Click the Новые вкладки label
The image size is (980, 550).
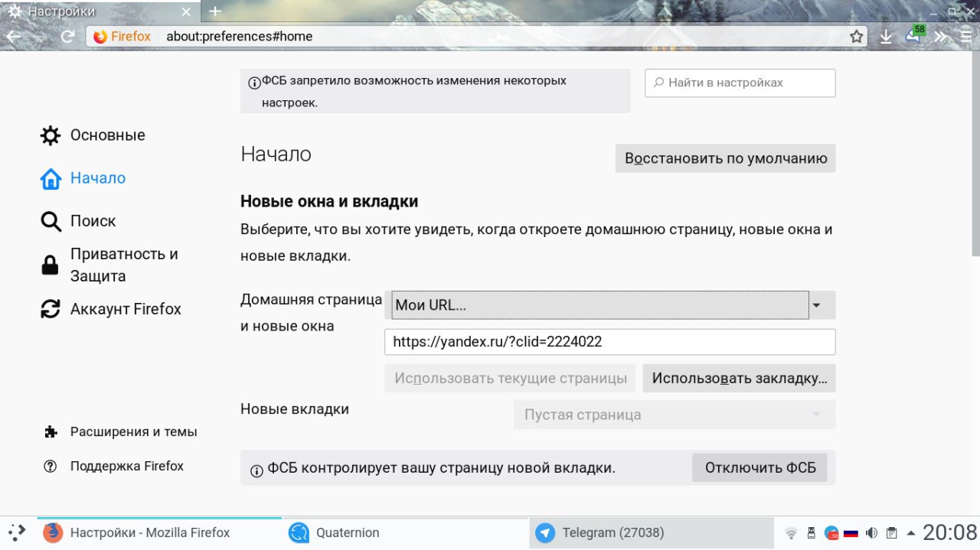pos(295,409)
